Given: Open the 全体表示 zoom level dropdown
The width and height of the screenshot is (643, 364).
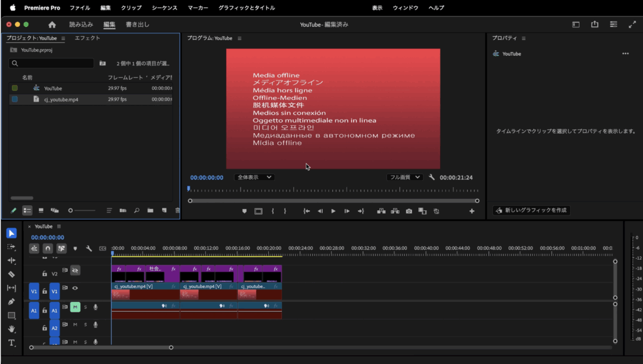Looking at the screenshot, I should point(254,178).
